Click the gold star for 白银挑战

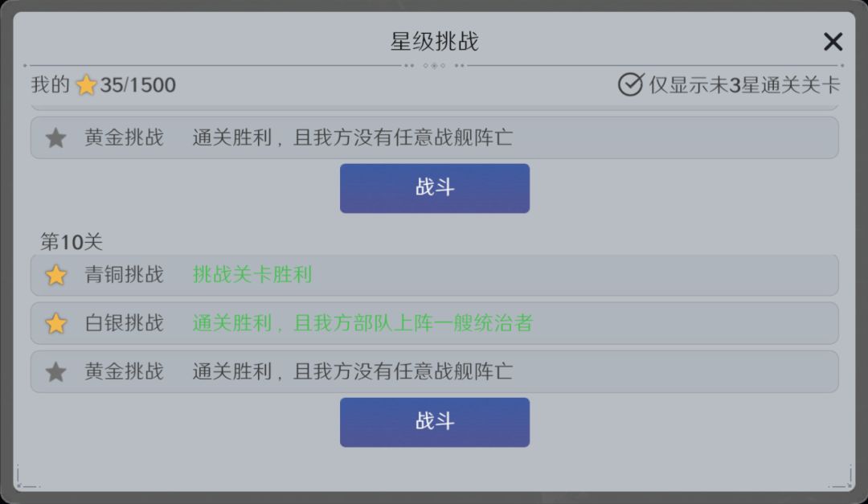pos(55,323)
